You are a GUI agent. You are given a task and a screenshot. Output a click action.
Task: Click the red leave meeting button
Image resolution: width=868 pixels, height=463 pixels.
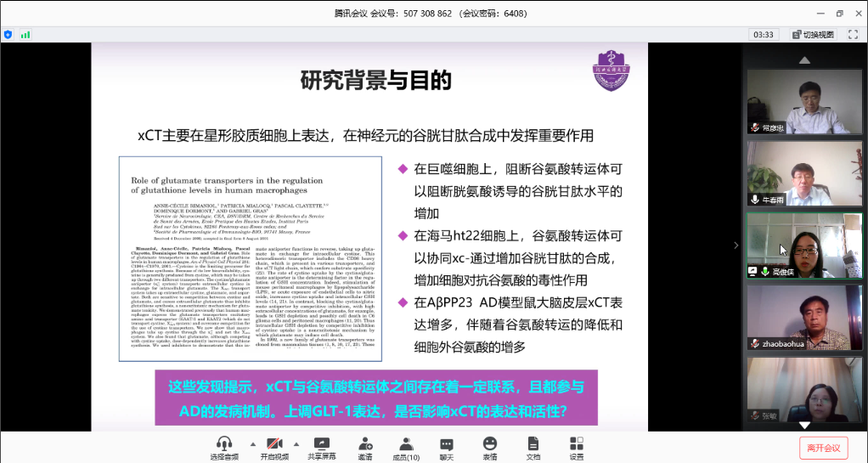coord(823,448)
